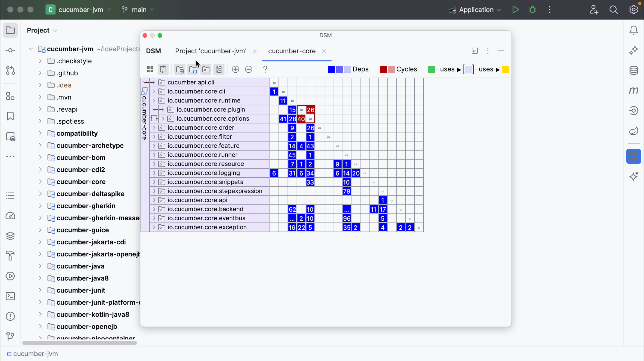
Task: Show the Notifications bell panel
Action: (634, 30)
